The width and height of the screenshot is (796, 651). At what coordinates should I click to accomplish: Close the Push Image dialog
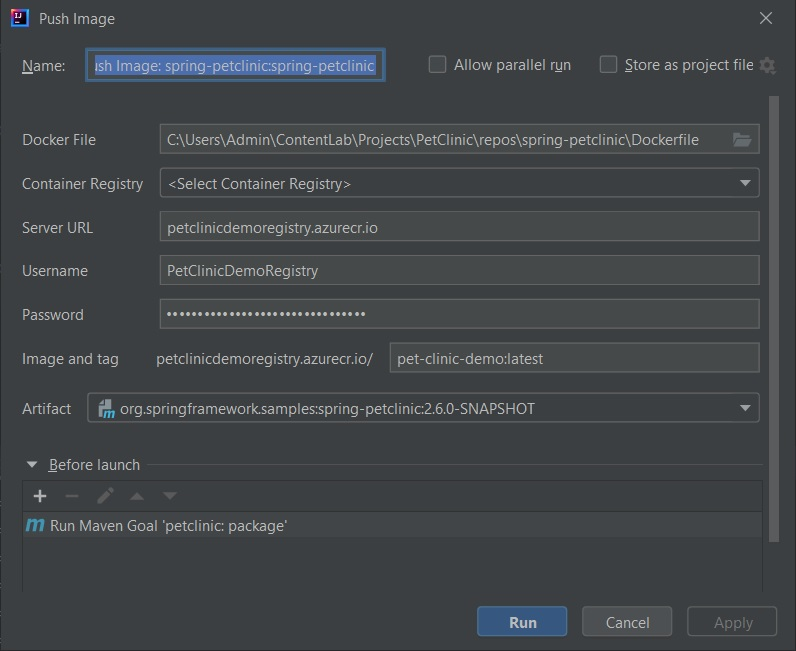point(766,18)
